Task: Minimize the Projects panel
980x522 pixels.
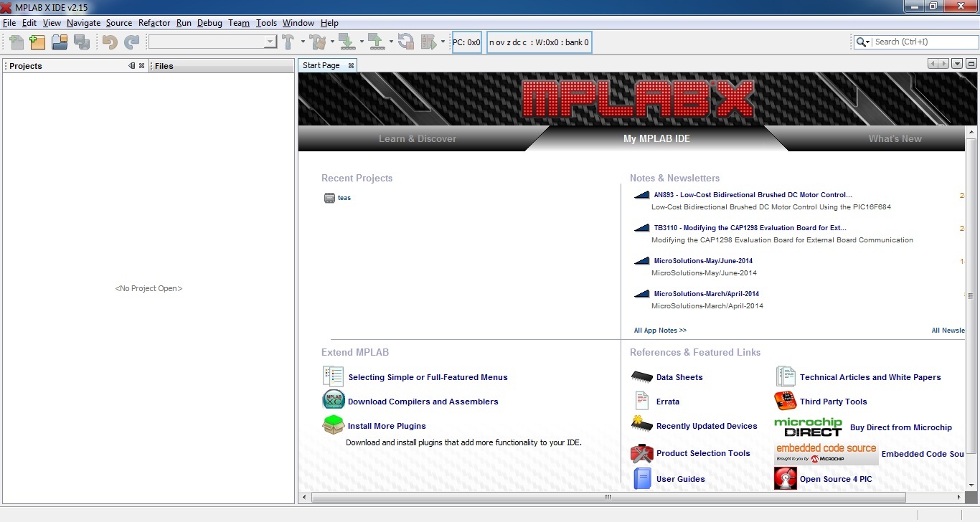Action: click(x=131, y=65)
